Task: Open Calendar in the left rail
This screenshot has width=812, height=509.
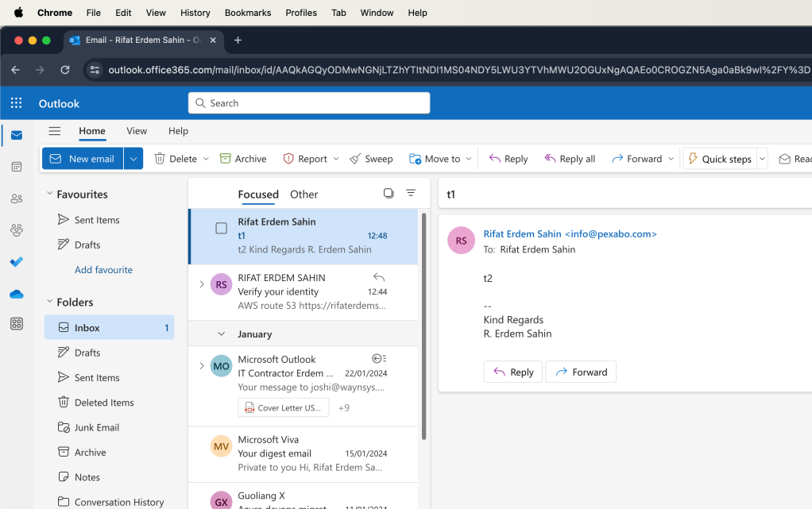Action: [x=17, y=167]
